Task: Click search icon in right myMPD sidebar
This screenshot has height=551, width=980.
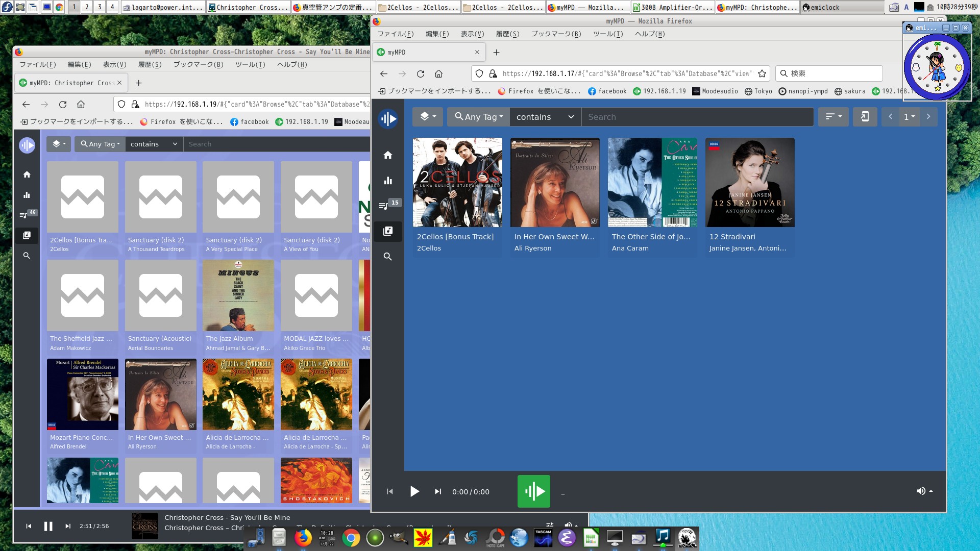Action: 388,257
